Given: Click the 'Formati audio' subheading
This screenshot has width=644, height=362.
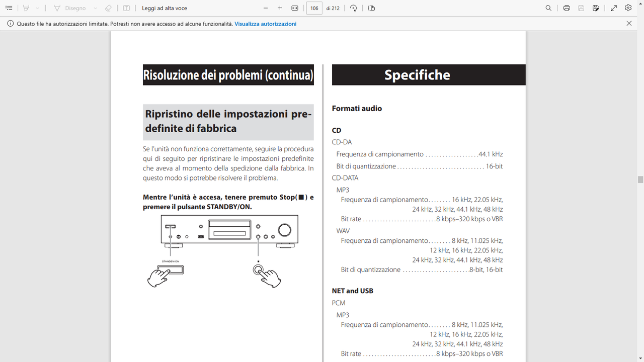Looking at the screenshot, I should click(x=357, y=109).
